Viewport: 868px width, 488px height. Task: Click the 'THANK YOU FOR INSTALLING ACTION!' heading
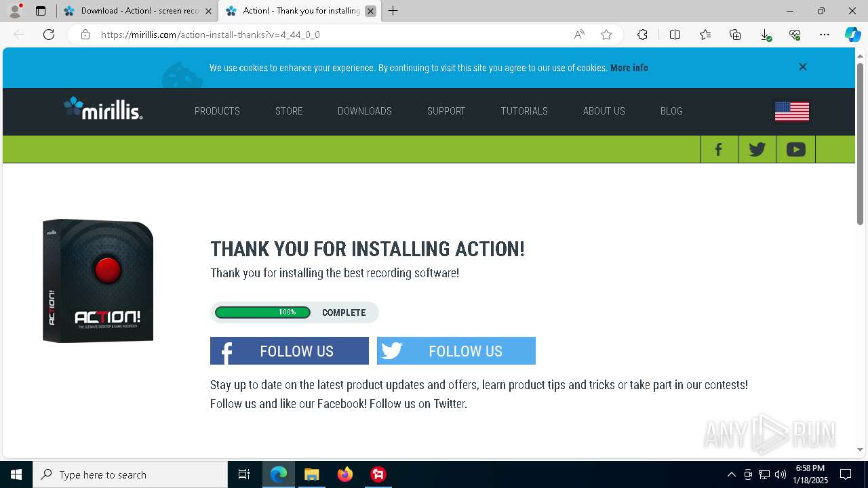tap(368, 249)
